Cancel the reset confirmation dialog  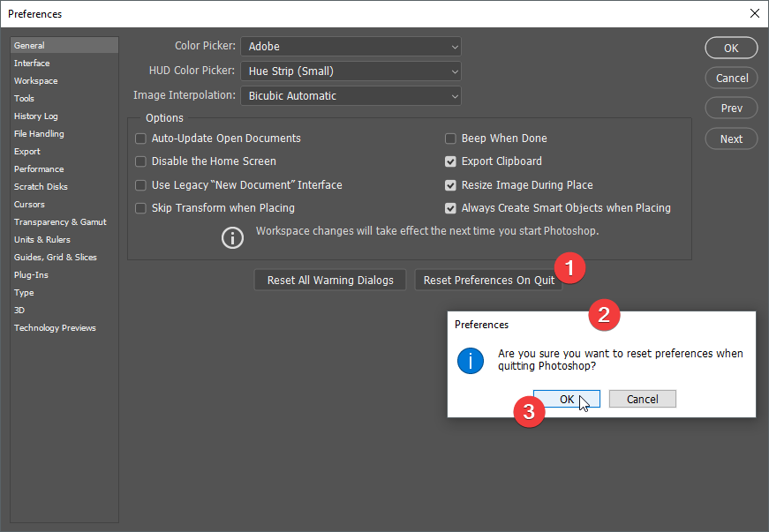[642, 399]
